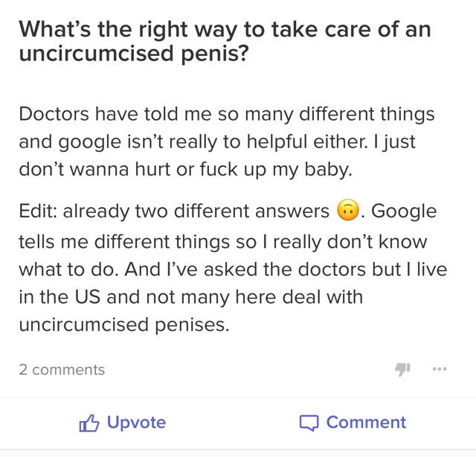Click the text "Edit: already two different answers"
Image resolution: width=476 pixels, height=457 pixels.
[x=174, y=211]
